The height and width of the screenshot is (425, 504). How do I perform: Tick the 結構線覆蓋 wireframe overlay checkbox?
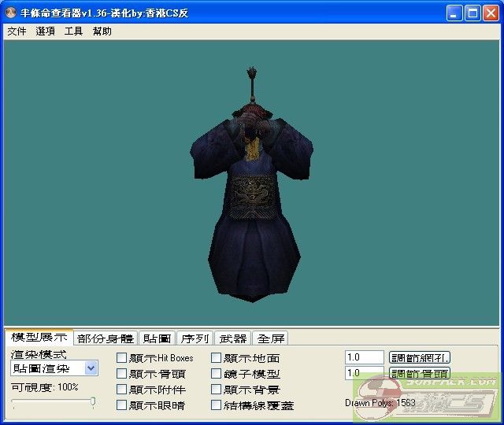coord(217,405)
